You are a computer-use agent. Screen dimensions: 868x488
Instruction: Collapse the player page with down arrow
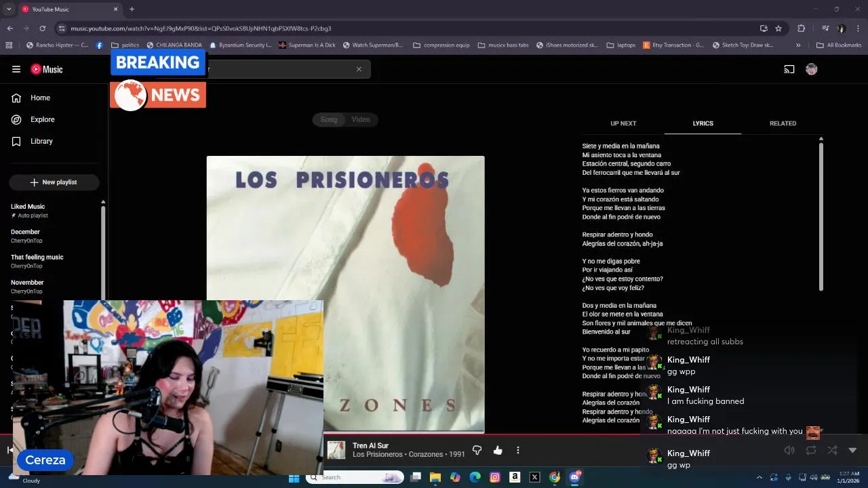(852, 450)
